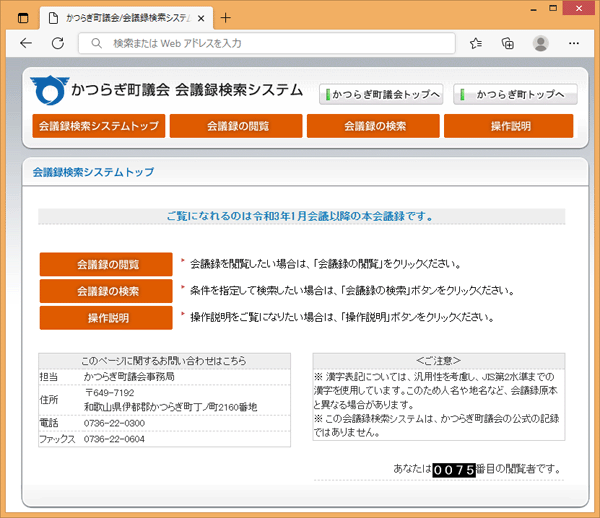Open 会議録検索システムトップ in navigation bar
This screenshot has height=518, width=600.
point(98,126)
